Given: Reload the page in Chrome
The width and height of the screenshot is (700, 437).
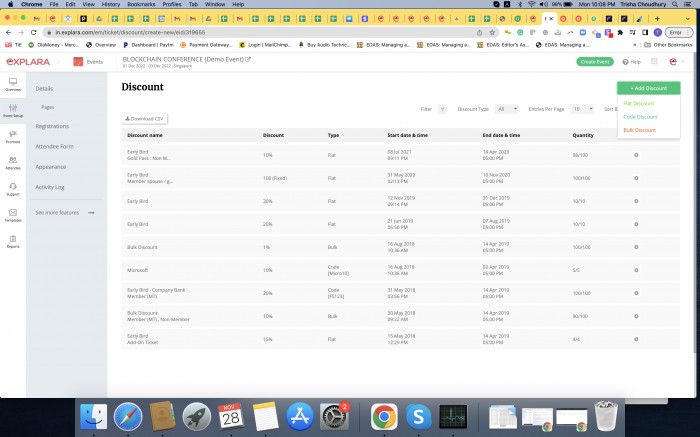Looking at the screenshot, I should [33, 33].
